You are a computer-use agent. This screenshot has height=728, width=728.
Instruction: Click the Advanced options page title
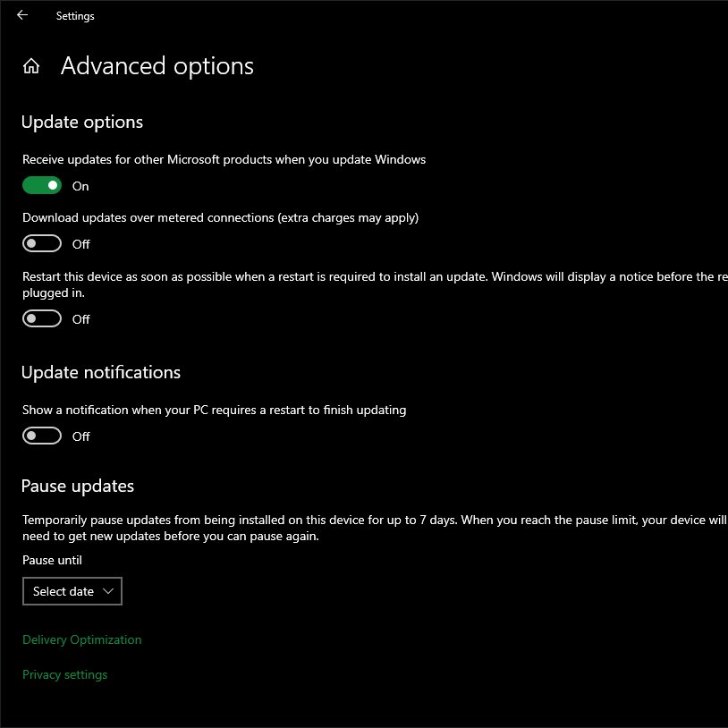157,66
